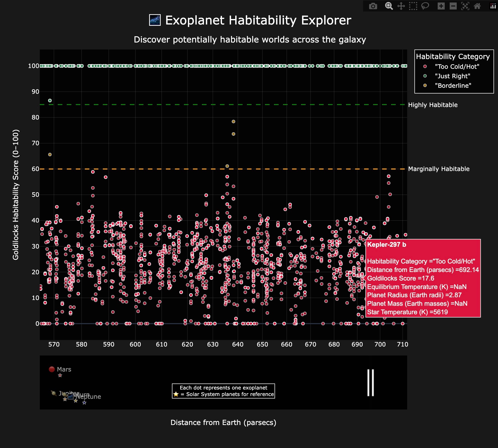Toggle "Just Right" legend entry
Screen dimensions: 498x448
(452, 76)
